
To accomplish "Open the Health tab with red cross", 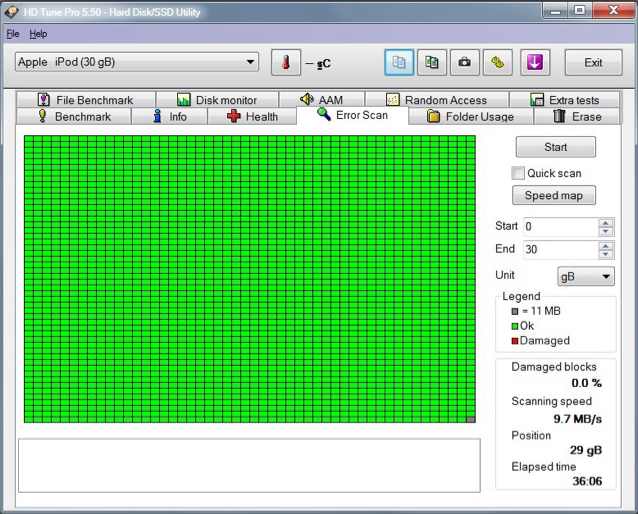I will [252, 117].
